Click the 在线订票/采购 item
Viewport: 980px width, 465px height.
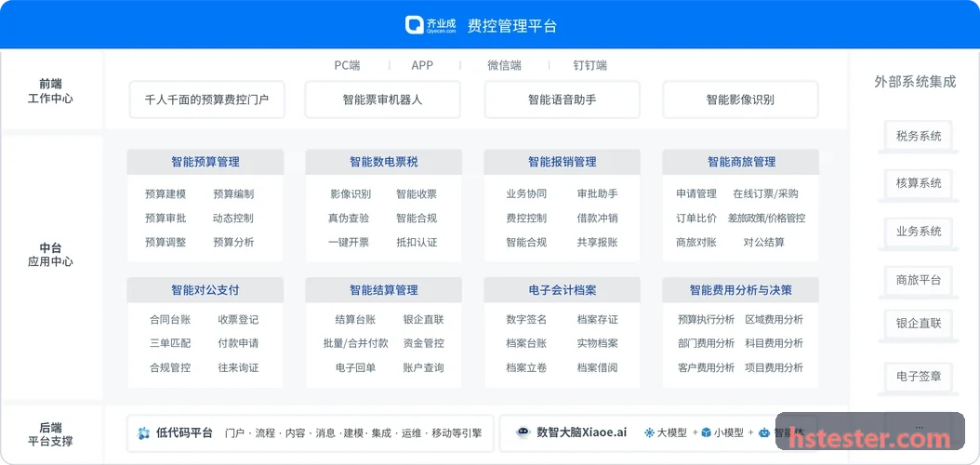[x=765, y=194]
